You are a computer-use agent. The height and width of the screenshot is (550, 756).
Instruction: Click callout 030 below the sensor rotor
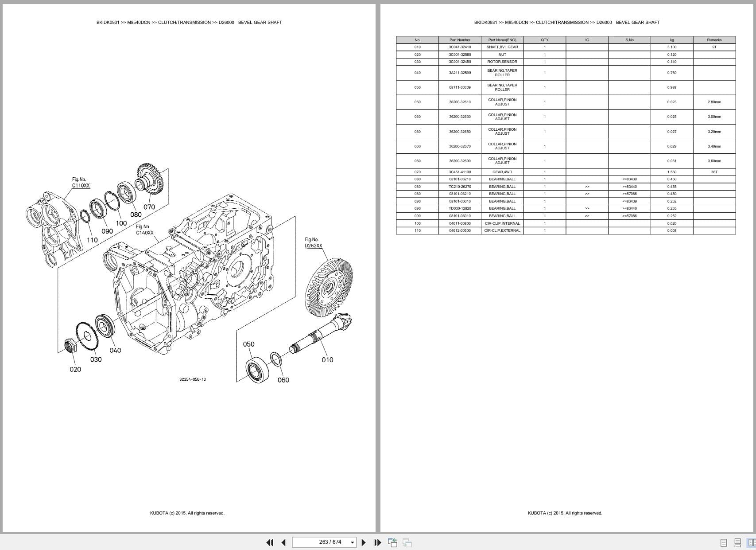[x=96, y=359]
